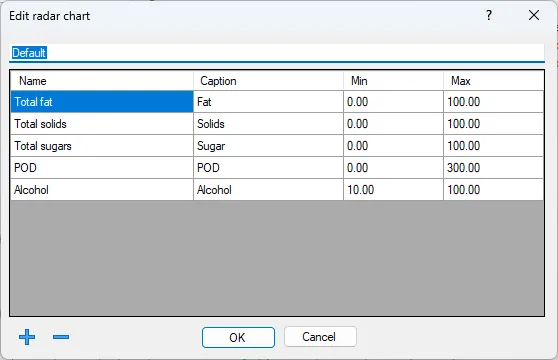
Task: Select the POD caption cell
Action: [269, 168]
